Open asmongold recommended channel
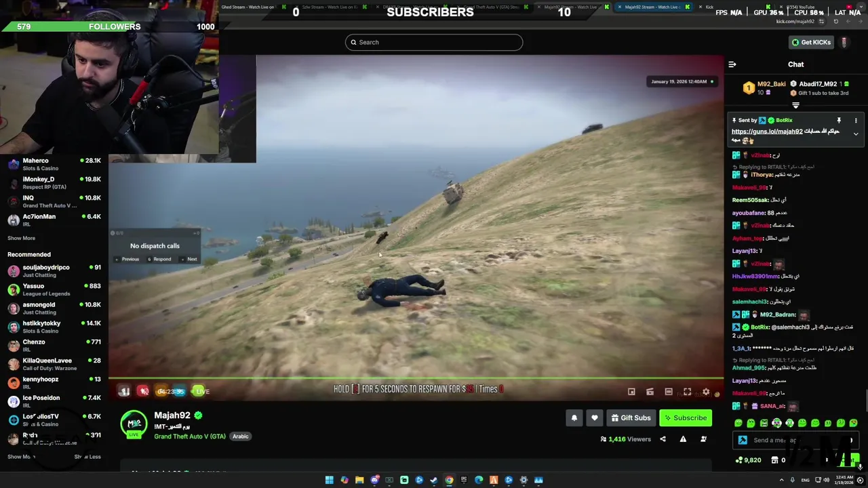Image resolution: width=868 pixels, height=488 pixels. pyautogui.click(x=54, y=308)
